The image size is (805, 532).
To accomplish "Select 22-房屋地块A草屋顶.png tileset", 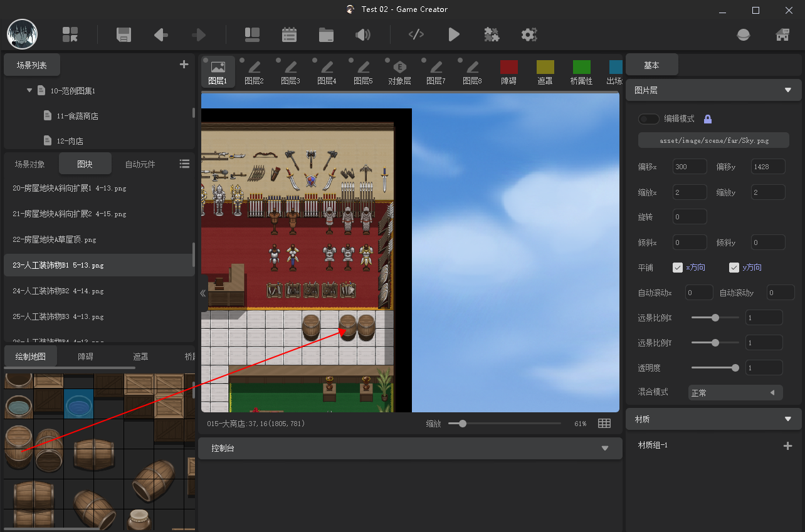I will [x=99, y=239].
